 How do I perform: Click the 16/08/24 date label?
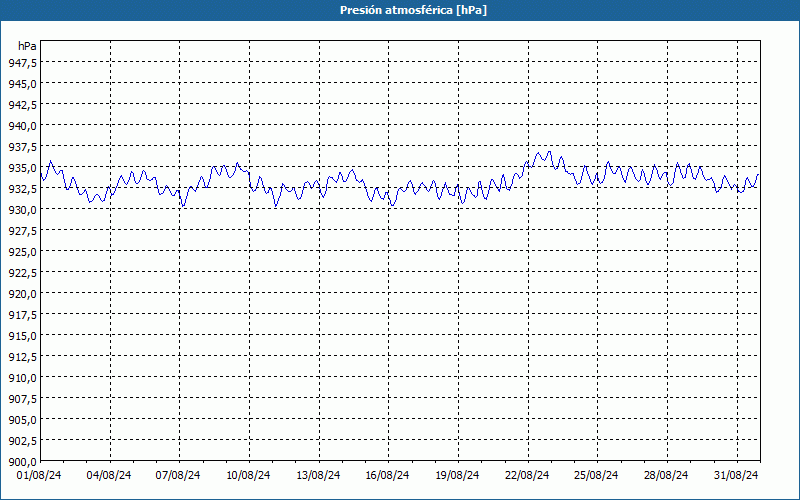click(387, 475)
